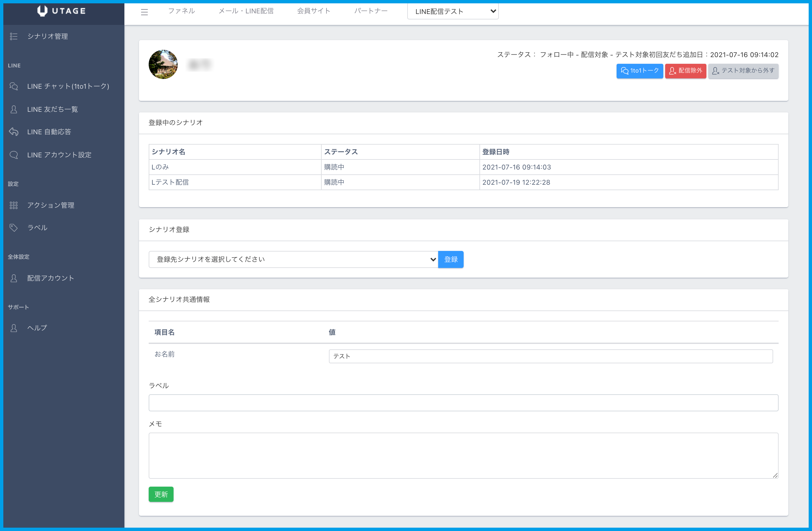Screen dimensions: 812x531
Task: Open the ファネル tab
Action: (181, 11)
